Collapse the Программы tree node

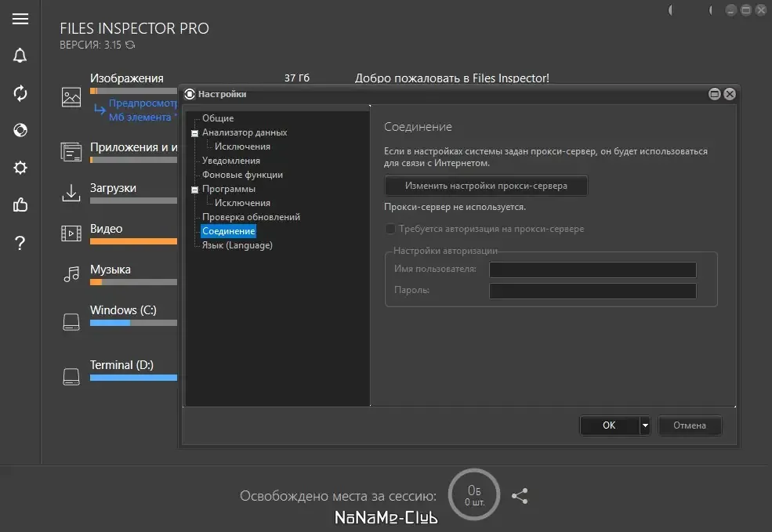(x=194, y=190)
